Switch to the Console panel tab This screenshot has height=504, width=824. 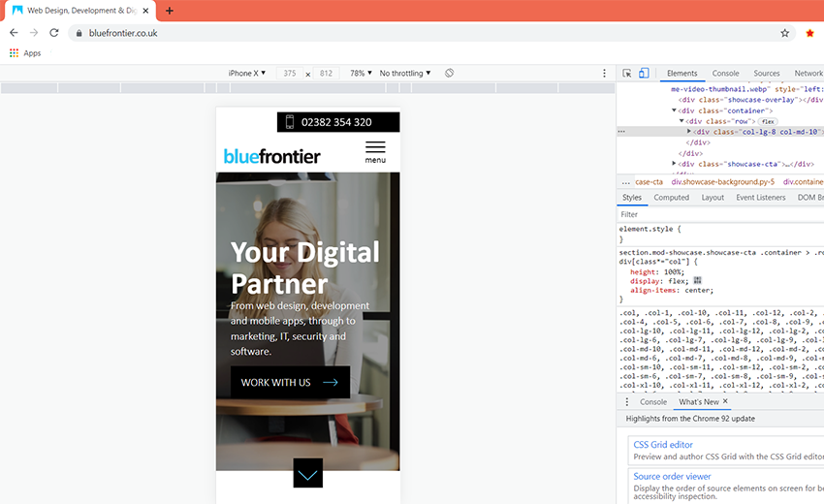pos(725,73)
